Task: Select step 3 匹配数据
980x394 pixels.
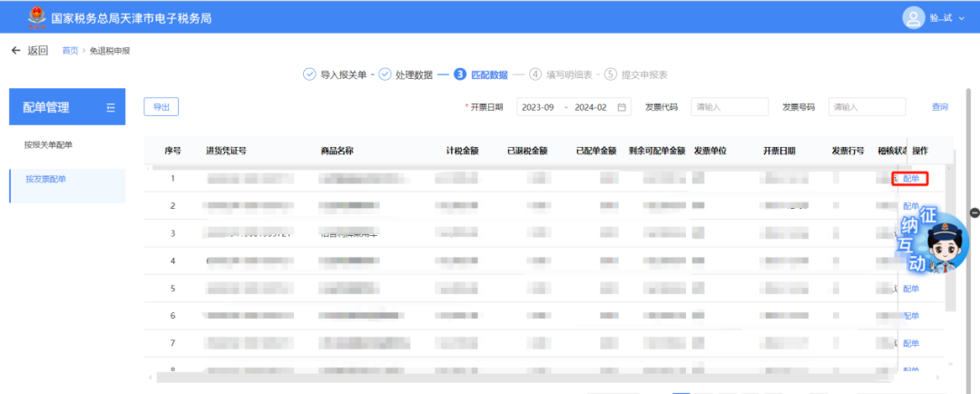Action: click(481, 75)
